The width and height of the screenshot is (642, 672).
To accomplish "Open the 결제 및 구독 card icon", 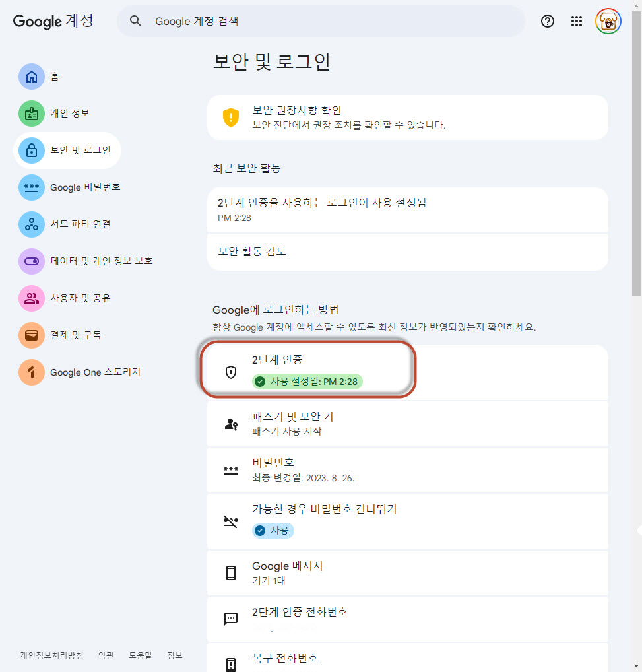I will [31, 335].
